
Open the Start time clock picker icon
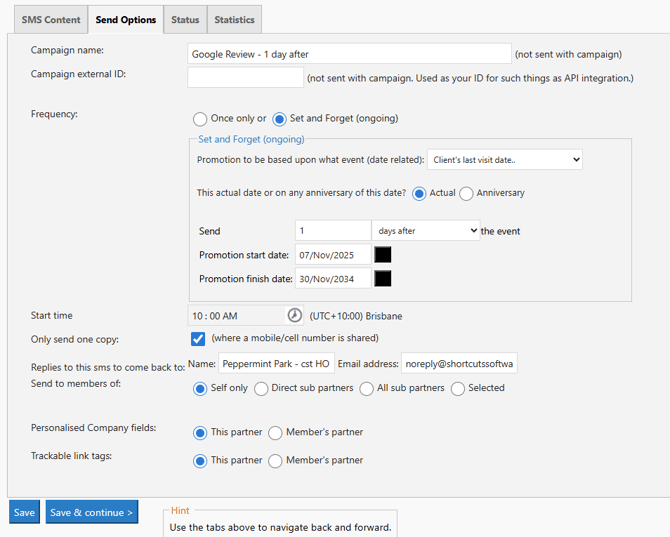[295, 316]
